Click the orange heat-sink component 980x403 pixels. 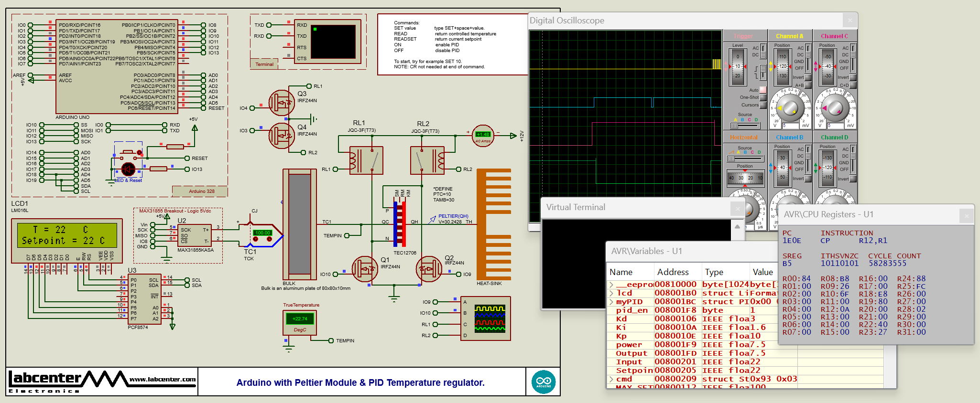pyautogui.click(x=494, y=224)
